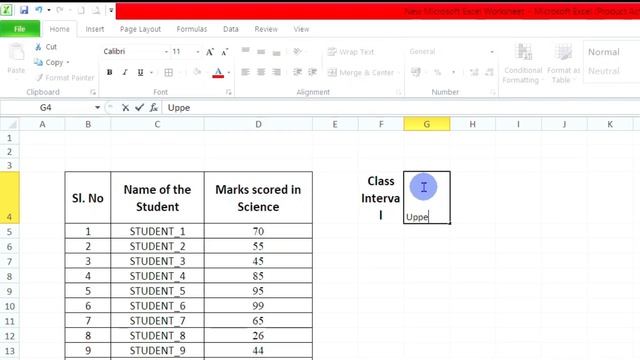The image size is (640, 360).
Task: Align text left icon
Action: pos(245,72)
